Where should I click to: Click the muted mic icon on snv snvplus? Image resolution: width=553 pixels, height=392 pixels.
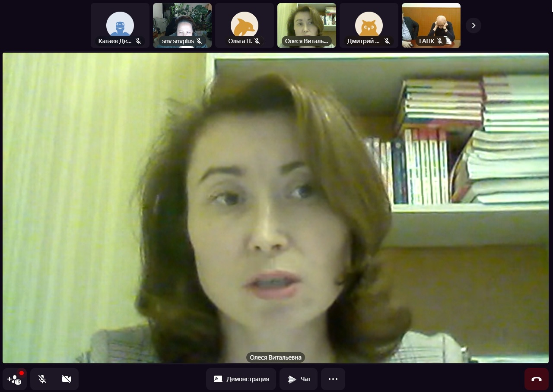(199, 41)
